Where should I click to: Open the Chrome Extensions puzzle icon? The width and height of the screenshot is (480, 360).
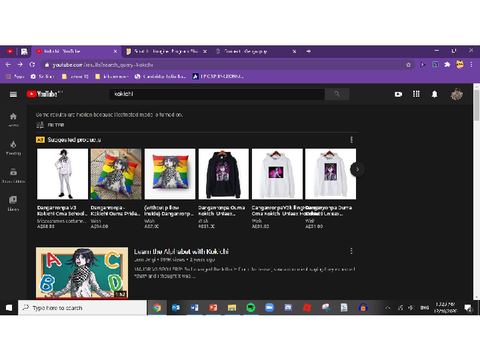[x=447, y=65]
